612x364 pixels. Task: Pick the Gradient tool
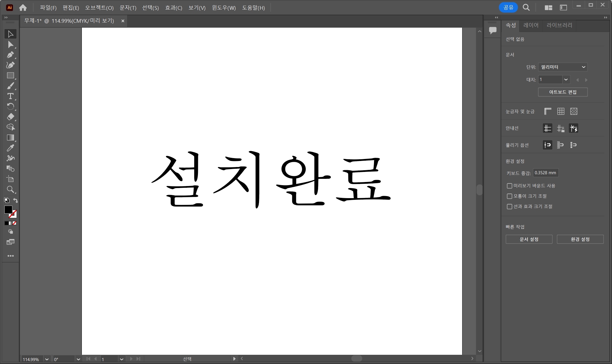pos(10,138)
